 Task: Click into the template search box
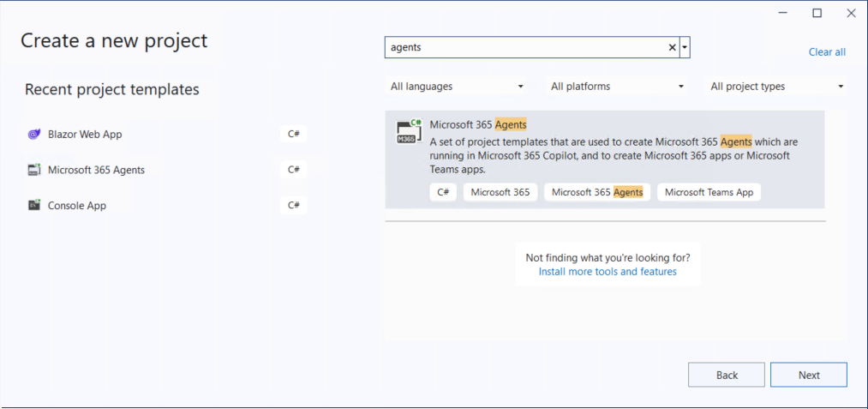tap(524, 48)
